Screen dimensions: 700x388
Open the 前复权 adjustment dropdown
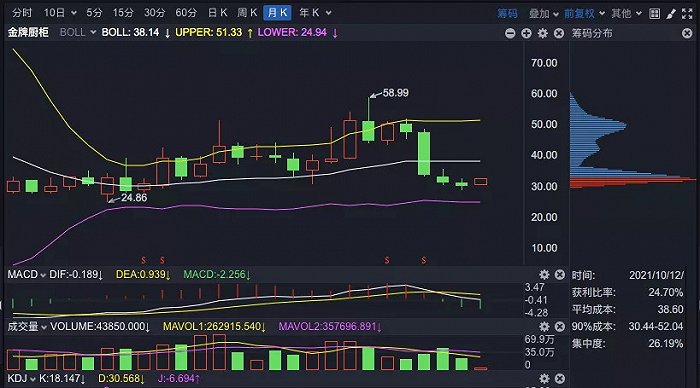coord(584,13)
